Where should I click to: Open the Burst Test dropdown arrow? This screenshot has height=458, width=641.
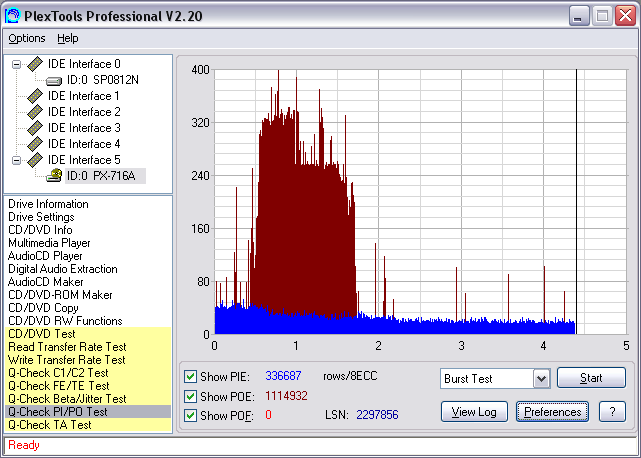[541, 378]
